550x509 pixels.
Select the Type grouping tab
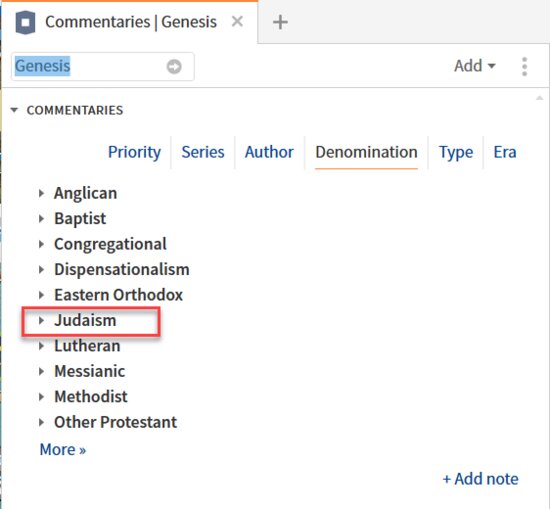pyautogui.click(x=456, y=153)
